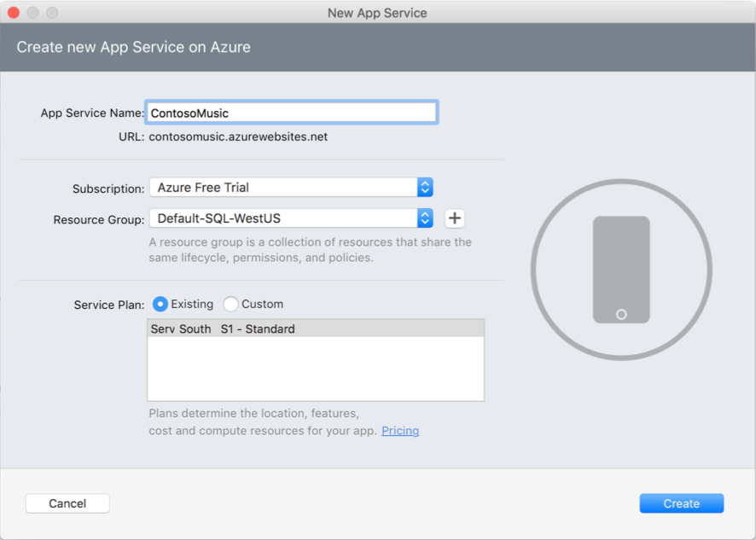This screenshot has width=756, height=540.
Task: Select the Serv South S1 - Standard plan
Action: coord(316,328)
